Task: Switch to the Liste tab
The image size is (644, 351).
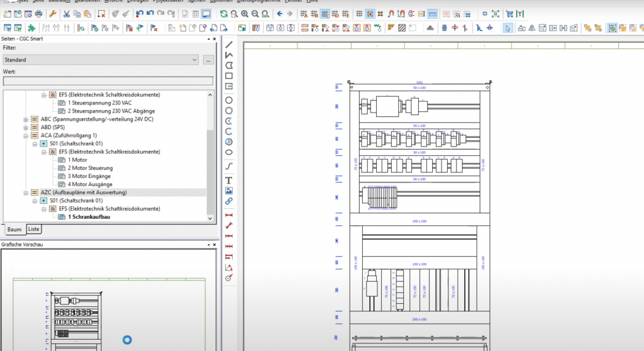Action: click(34, 230)
